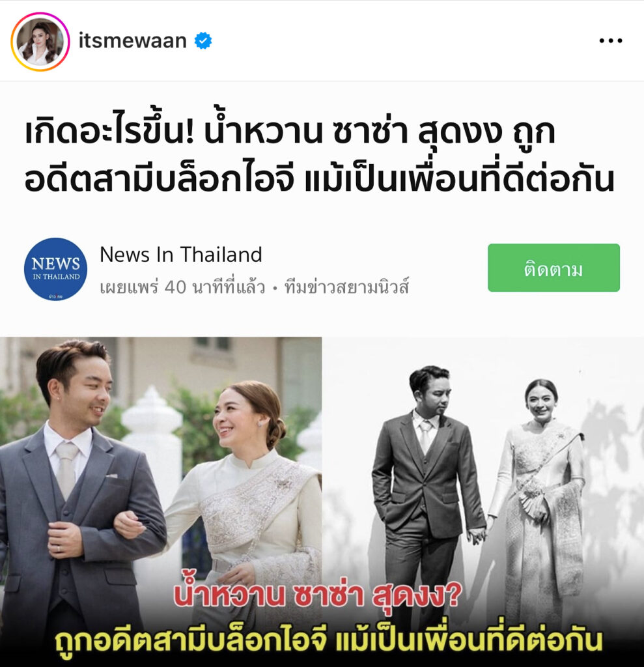Open the News In Thailand publisher name
This screenshot has height=667, width=644.
coord(181,255)
